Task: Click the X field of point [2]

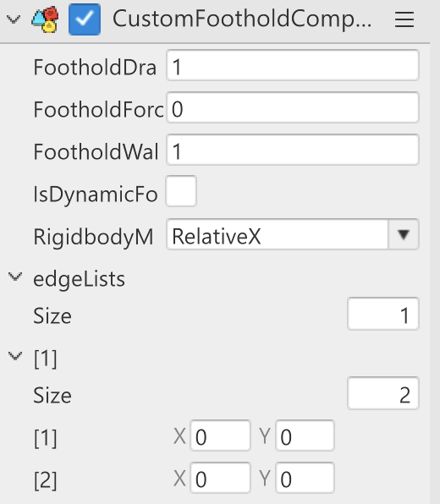Action: pyautogui.click(x=220, y=478)
